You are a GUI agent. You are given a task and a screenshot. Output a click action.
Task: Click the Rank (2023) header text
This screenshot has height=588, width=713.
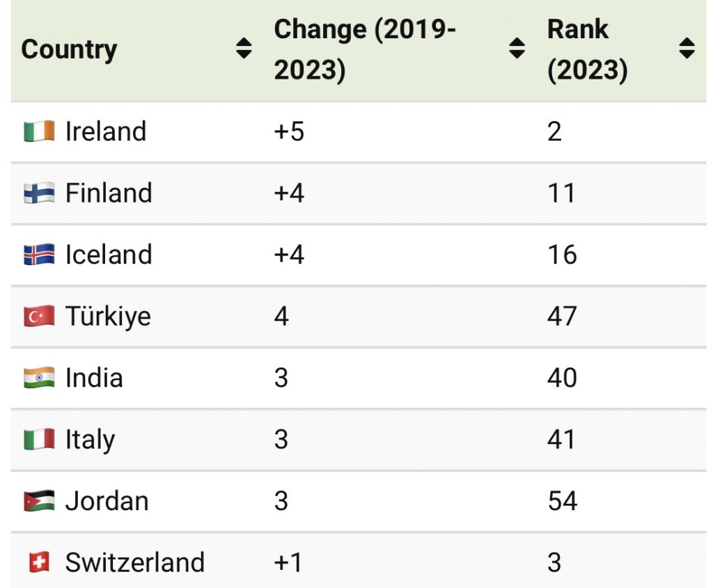pos(588,50)
